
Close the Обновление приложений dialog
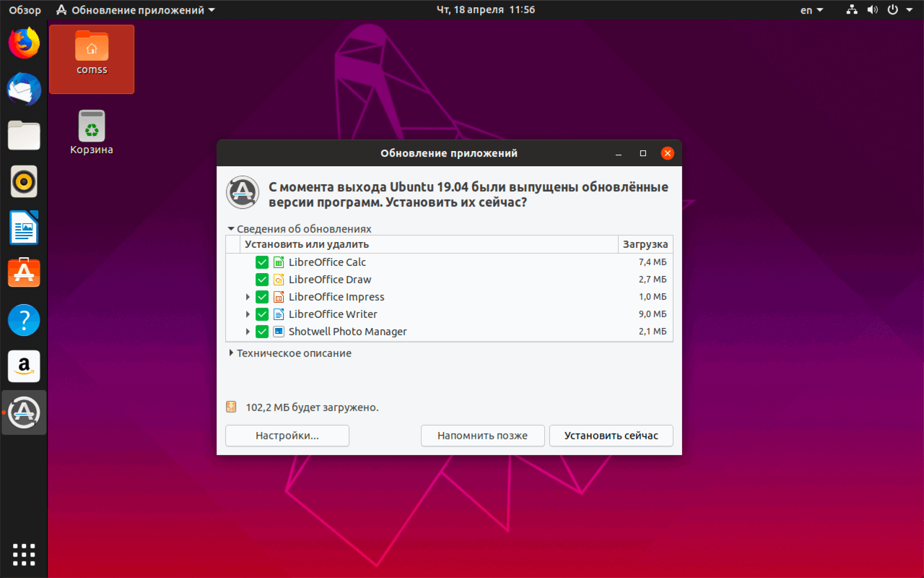pyautogui.click(x=668, y=153)
